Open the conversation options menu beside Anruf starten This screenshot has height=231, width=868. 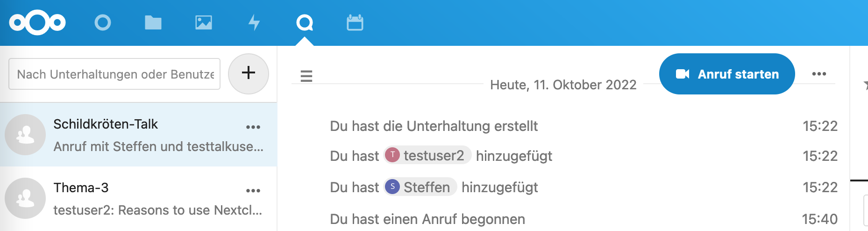[x=819, y=74]
